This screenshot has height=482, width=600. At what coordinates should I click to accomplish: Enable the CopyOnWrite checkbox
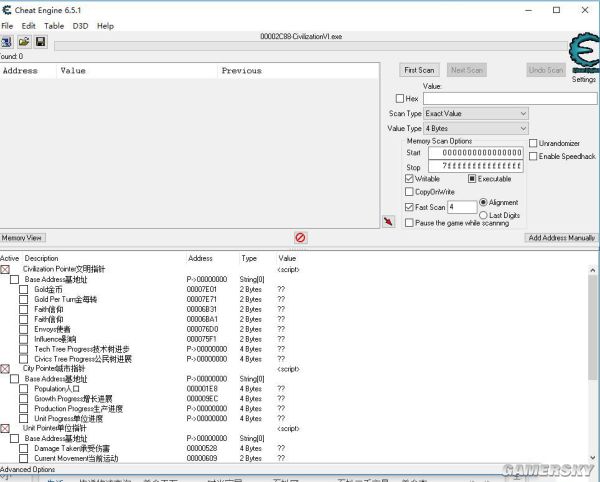coord(409,192)
